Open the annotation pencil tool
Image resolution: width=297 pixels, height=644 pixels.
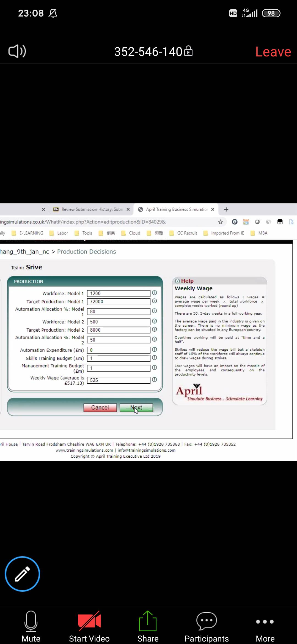[x=22, y=574]
